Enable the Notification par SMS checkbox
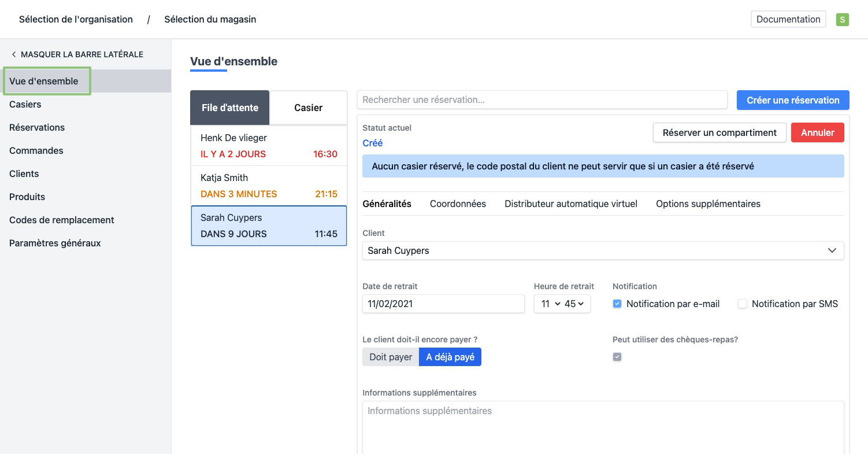The image size is (868, 454). click(743, 304)
